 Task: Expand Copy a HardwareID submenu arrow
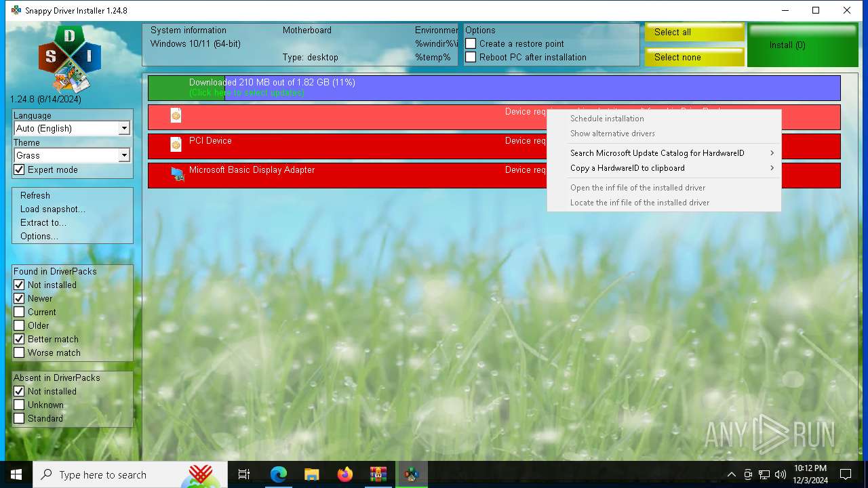(x=772, y=168)
